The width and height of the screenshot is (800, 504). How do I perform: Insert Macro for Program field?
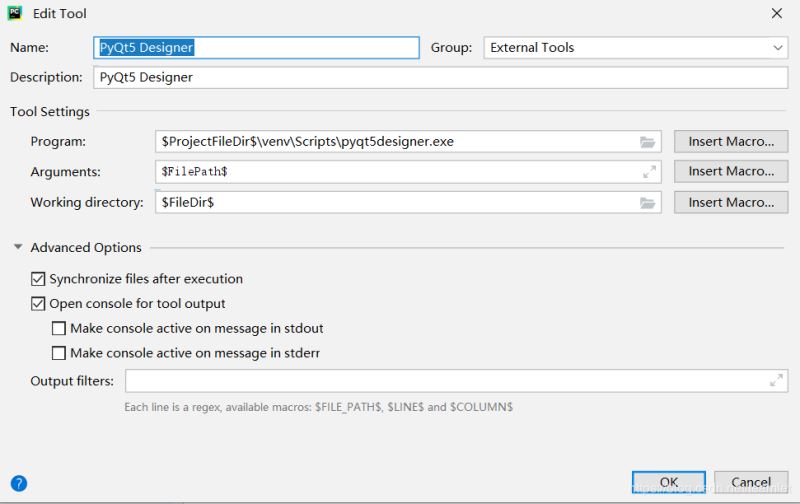tap(731, 142)
